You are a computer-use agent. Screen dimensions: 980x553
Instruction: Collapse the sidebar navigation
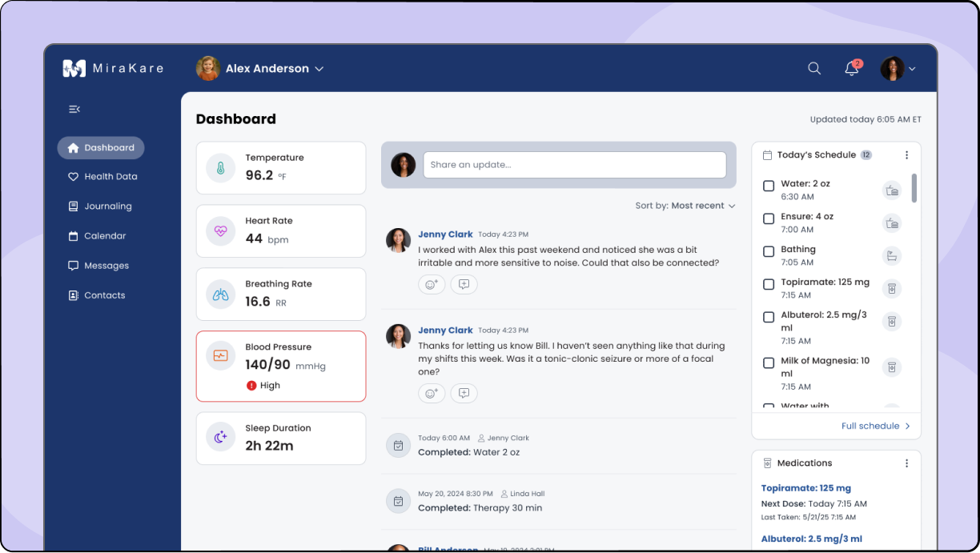(74, 109)
